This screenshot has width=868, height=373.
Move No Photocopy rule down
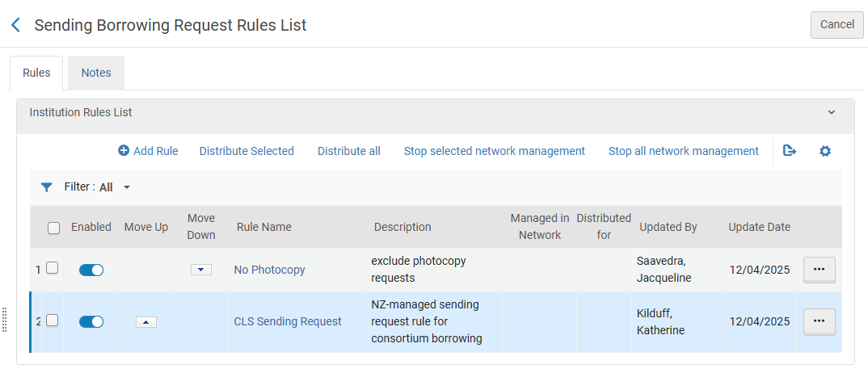pos(200,270)
